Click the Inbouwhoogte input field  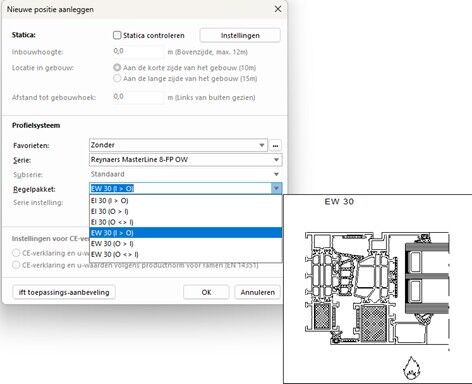(x=138, y=52)
